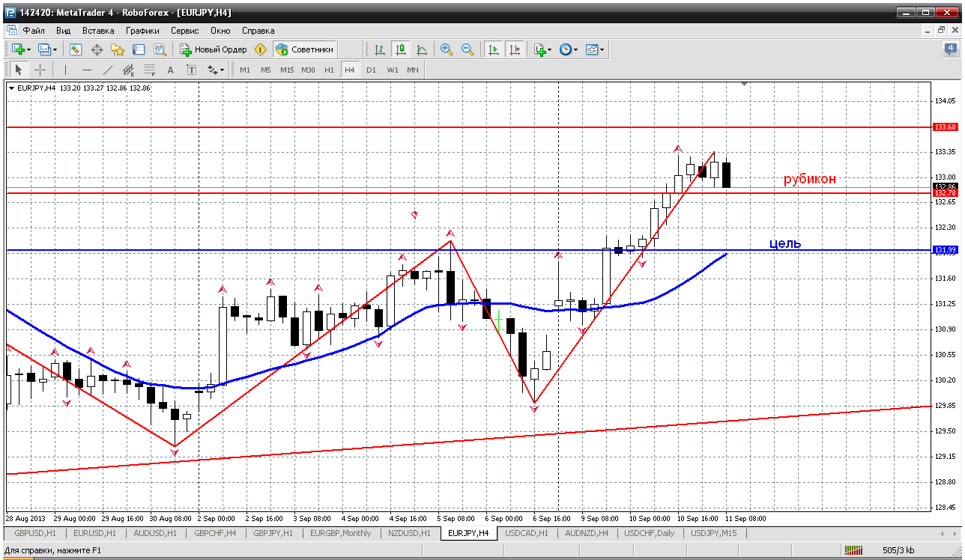Select the MN timeframe
This screenshot has height=560, width=965.
pyautogui.click(x=412, y=70)
